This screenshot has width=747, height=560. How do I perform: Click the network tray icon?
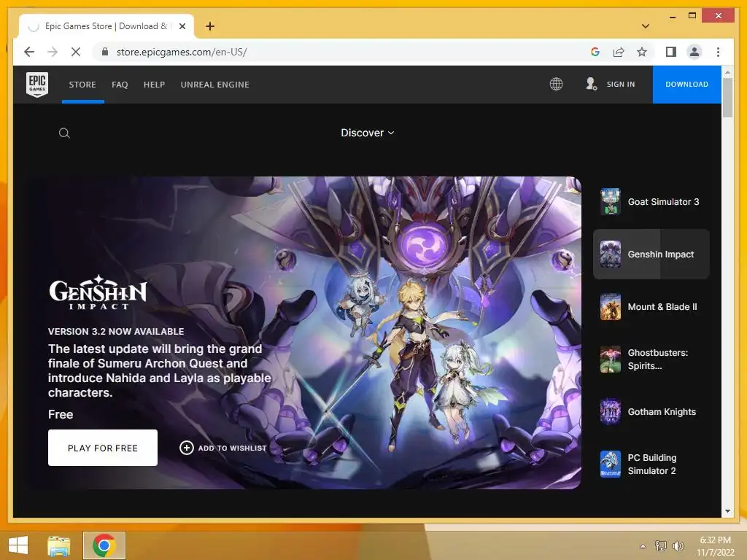pos(660,546)
